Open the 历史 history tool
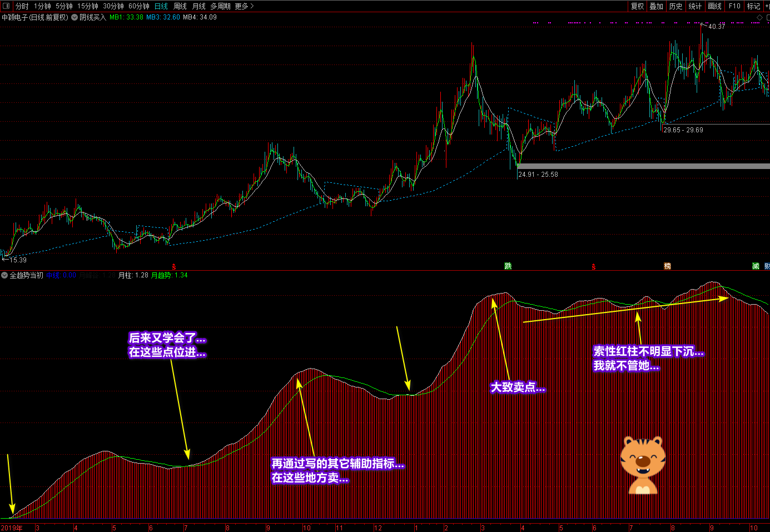The image size is (770, 532). pyautogui.click(x=675, y=6)
